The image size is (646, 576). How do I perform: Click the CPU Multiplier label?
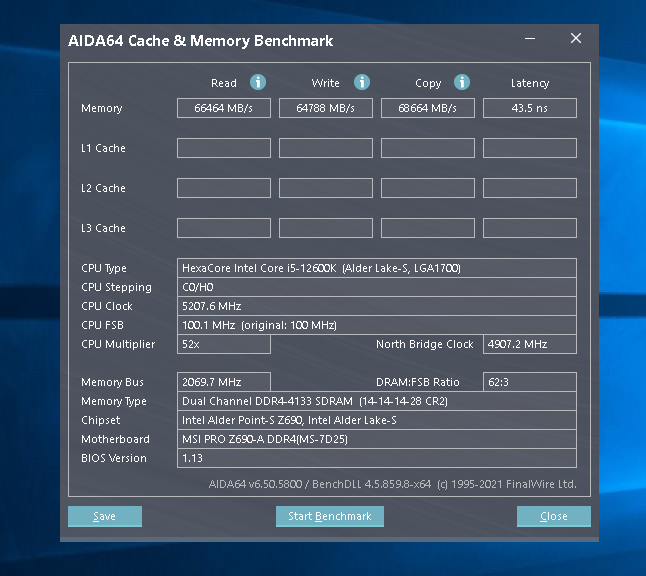coord(118,344)
